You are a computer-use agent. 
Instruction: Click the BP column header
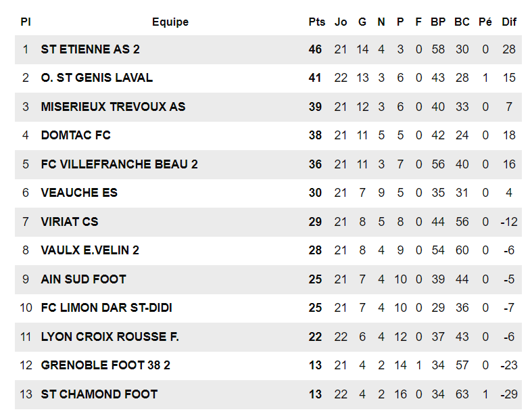coord(438,22)
